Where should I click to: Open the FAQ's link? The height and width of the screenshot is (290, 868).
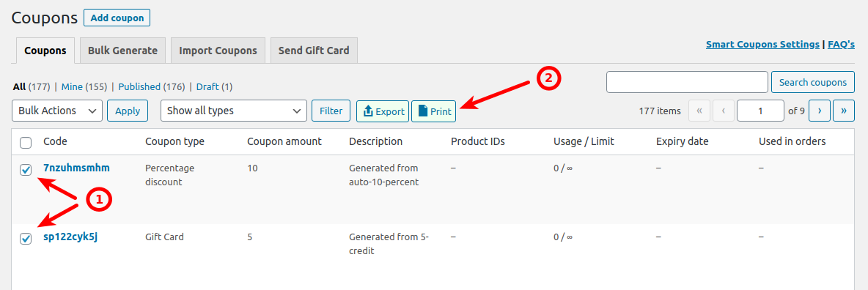coord(842,44)
